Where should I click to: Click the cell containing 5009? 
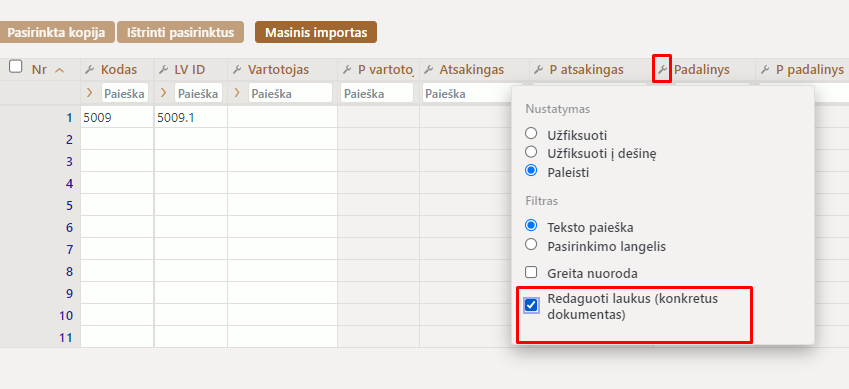[x=117, y=117]
